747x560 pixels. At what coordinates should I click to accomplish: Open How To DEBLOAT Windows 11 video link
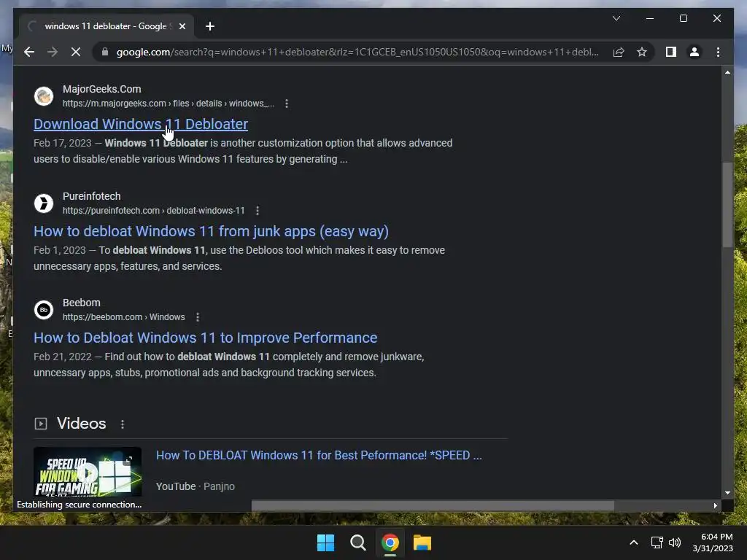[319, 455]
